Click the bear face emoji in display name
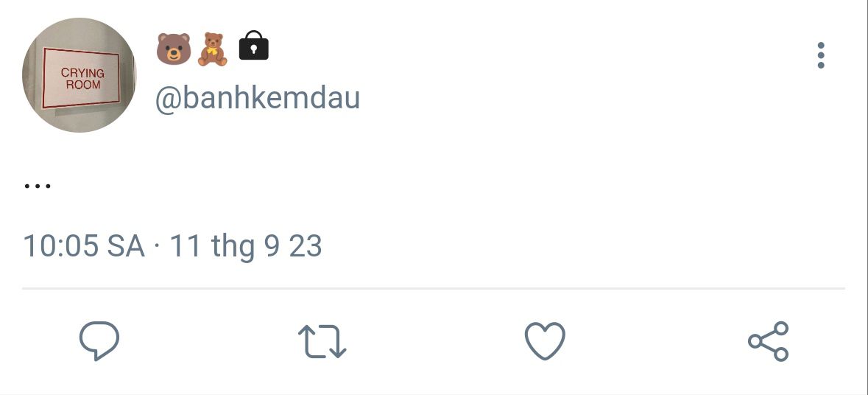This screenshot has height=395, width=868. pos(173,49)
